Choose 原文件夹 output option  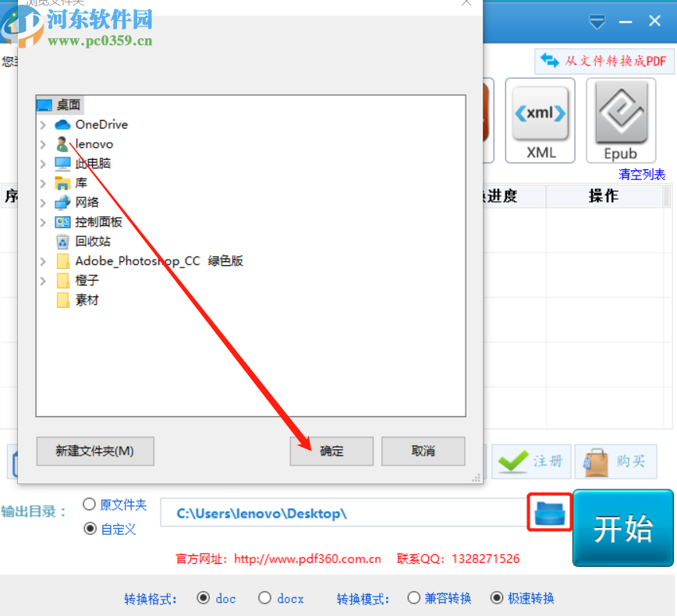[x=89, y=504]
